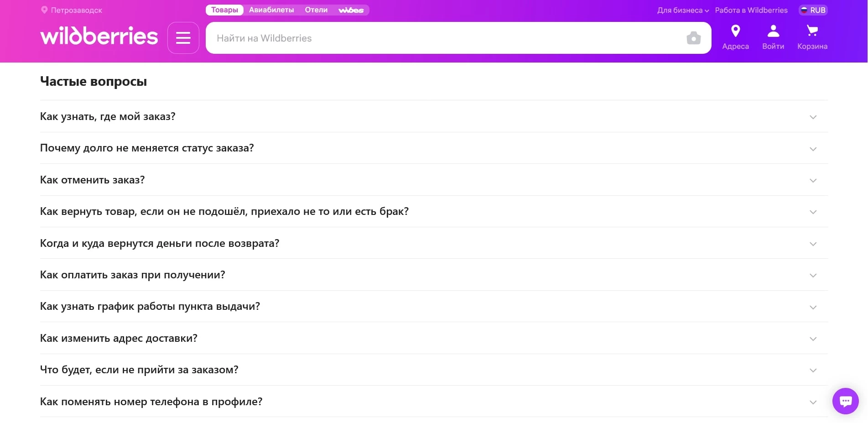Expand the 'Как отменить заказ?' question
Image resolution: width=868 pixels, height=423 pixels.
(x=813, y=180)
